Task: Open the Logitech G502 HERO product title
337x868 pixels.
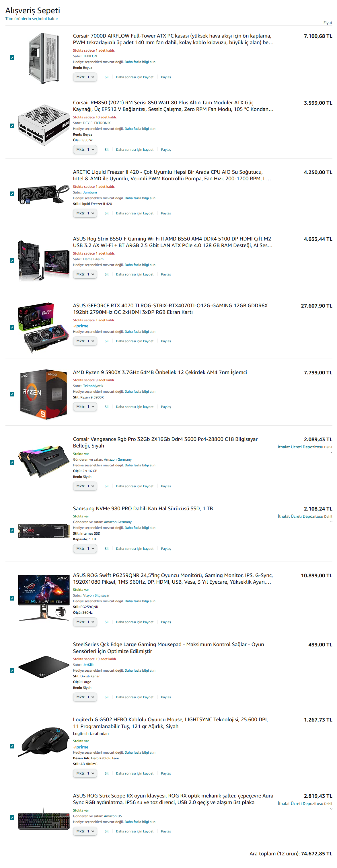Action: (171, 723)
